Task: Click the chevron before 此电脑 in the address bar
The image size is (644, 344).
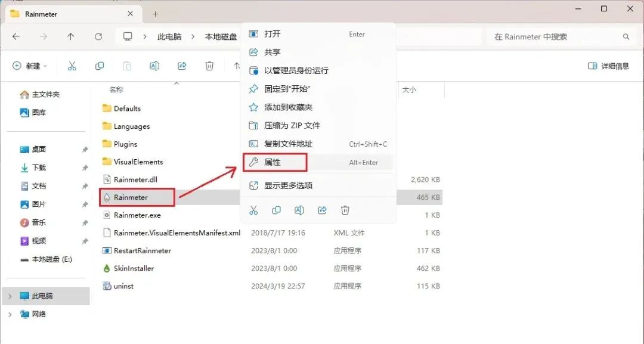Action: pos(145,36)
